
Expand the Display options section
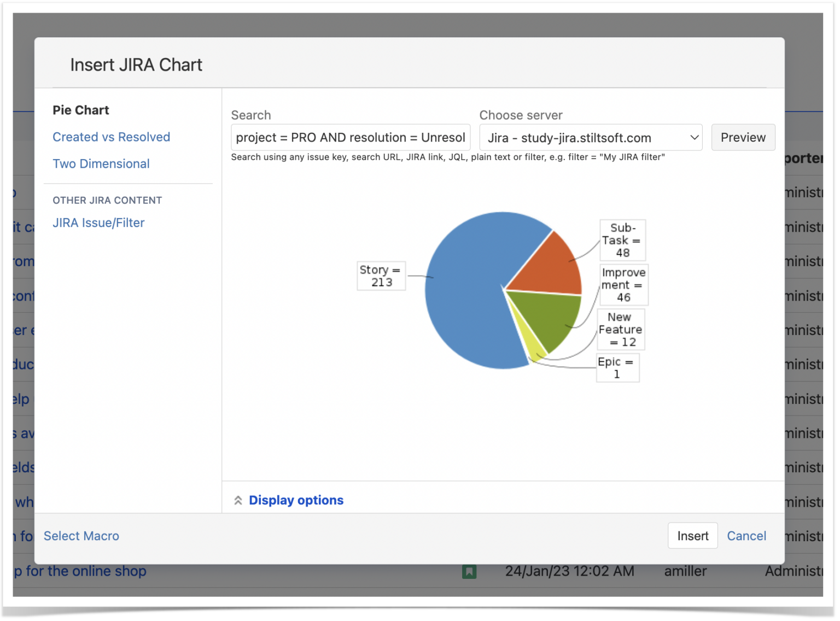point(296,500)
